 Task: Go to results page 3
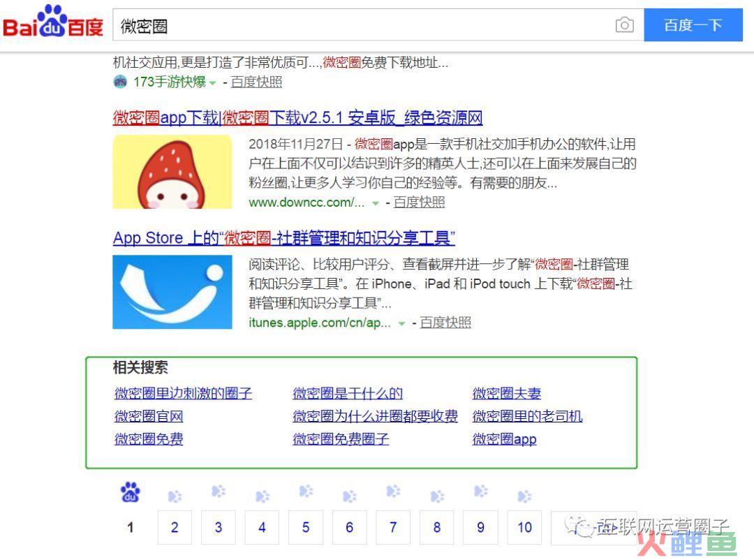click(x=219, y=527)
